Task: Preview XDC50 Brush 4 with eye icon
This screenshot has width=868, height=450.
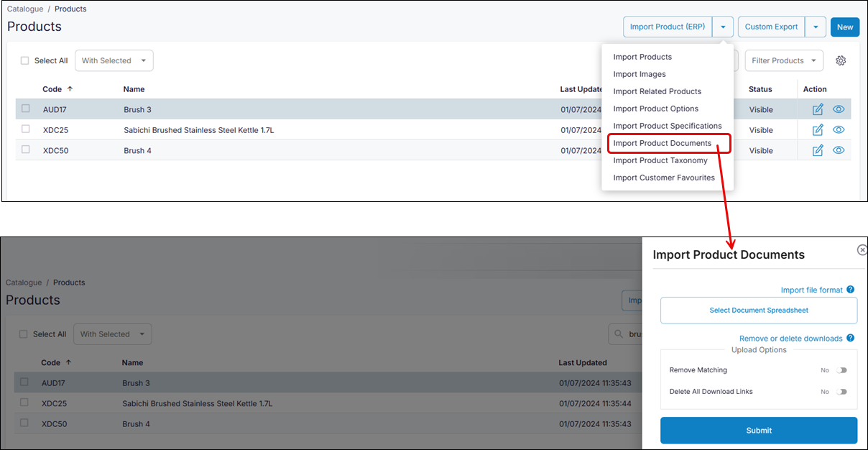Action: pyautogui.click(x=839, y=150)
